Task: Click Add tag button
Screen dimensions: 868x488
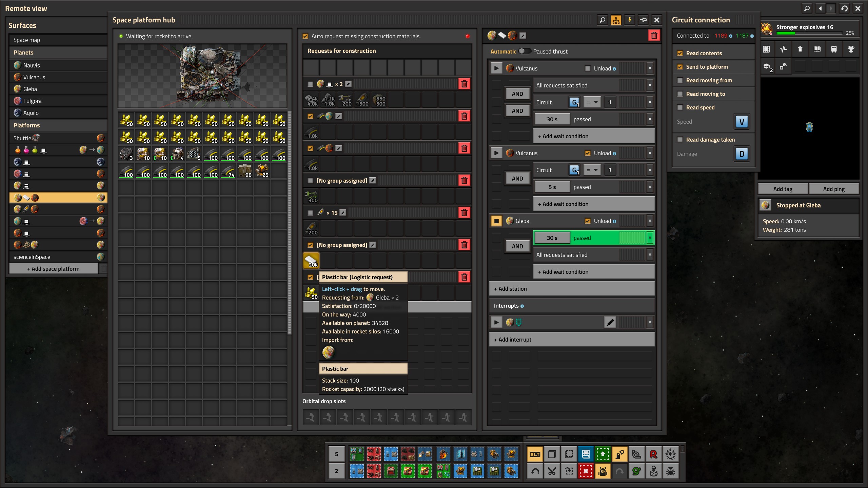Action: 783,189
